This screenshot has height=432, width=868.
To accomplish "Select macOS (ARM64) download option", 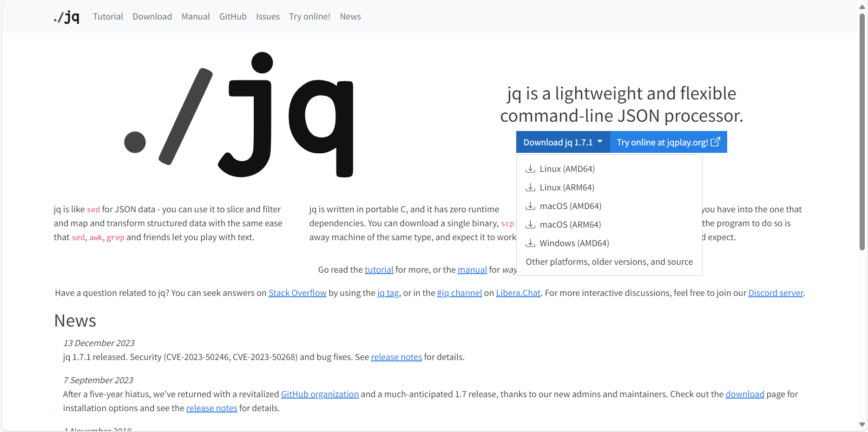I will pyautogui.click(x=609, y=224).
